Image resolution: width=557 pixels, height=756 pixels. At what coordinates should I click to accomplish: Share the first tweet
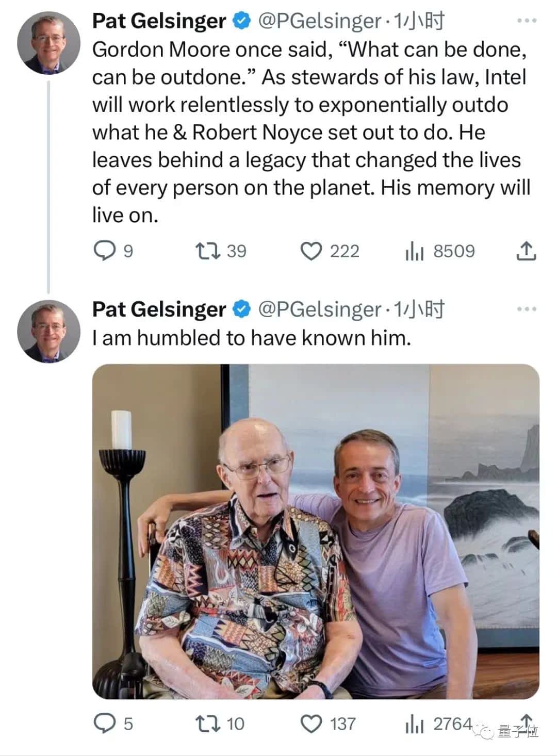click(x=526, y=251)
